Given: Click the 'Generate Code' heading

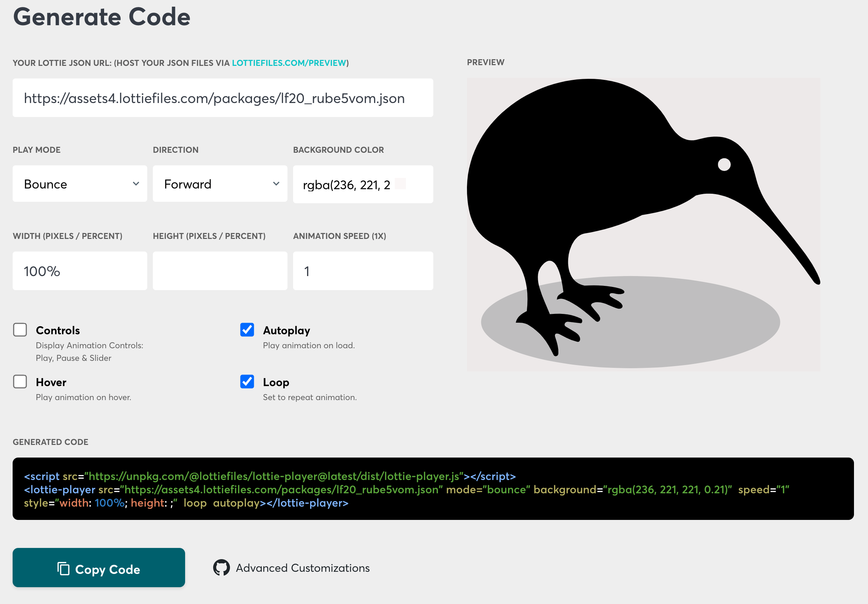Looking at the screenshot, I should [x=102, y=16].
